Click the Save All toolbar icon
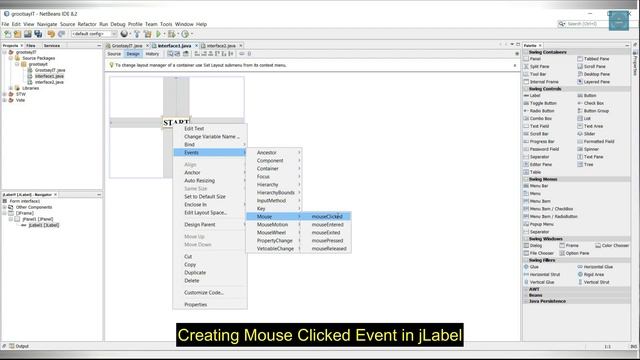Viewport: 640px width, 360px height. click(38, 34)
